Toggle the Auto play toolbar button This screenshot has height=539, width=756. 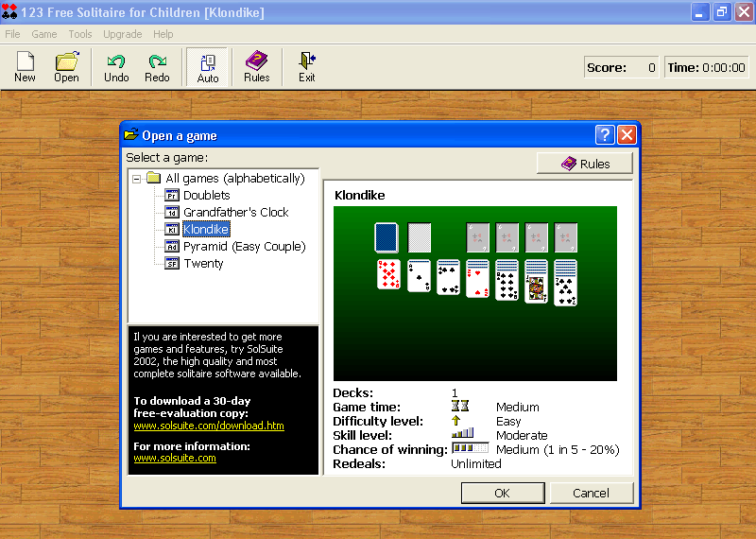208,67
